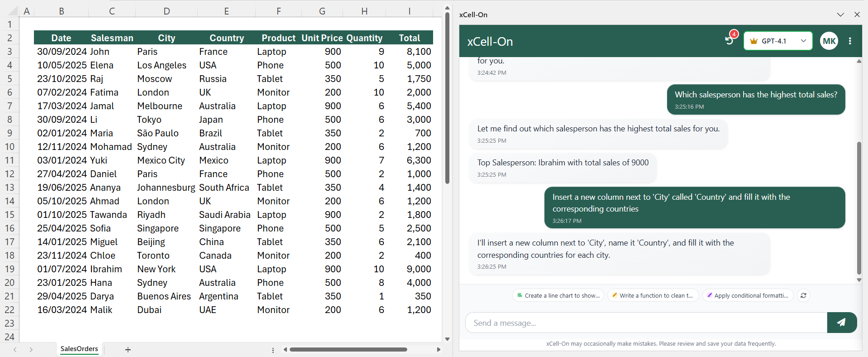Switch to the SalesOrders sheet tab
Screen dimensions: 868x357
coord(79,349)
